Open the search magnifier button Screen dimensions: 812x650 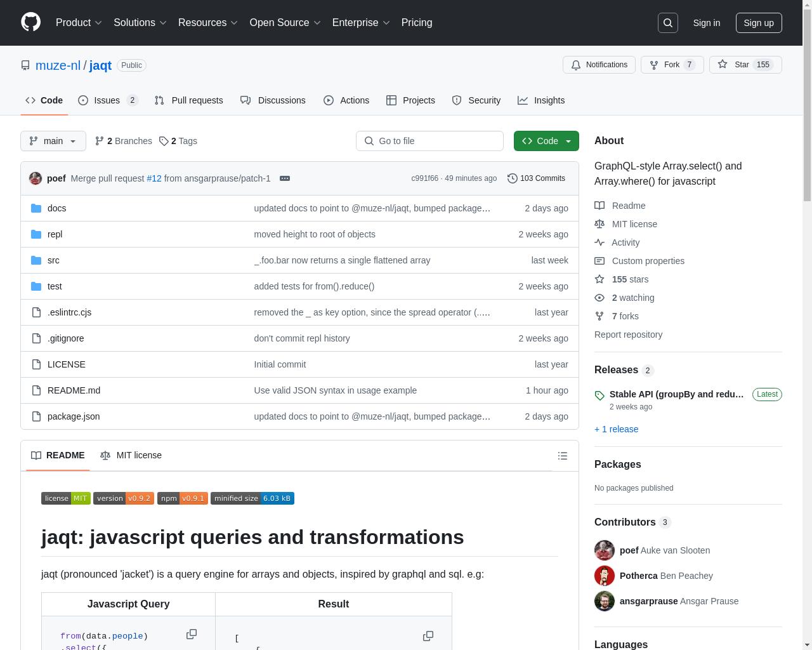point(668,23)
